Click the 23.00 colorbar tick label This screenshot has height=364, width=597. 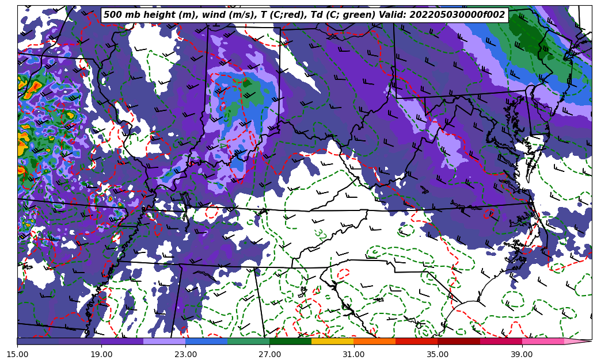point(185,354)
